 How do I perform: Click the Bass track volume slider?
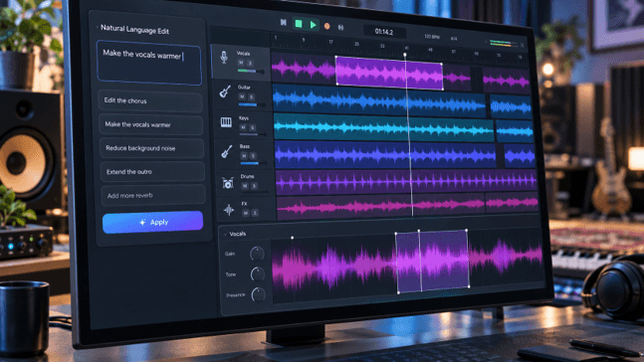tap(254, 163)
